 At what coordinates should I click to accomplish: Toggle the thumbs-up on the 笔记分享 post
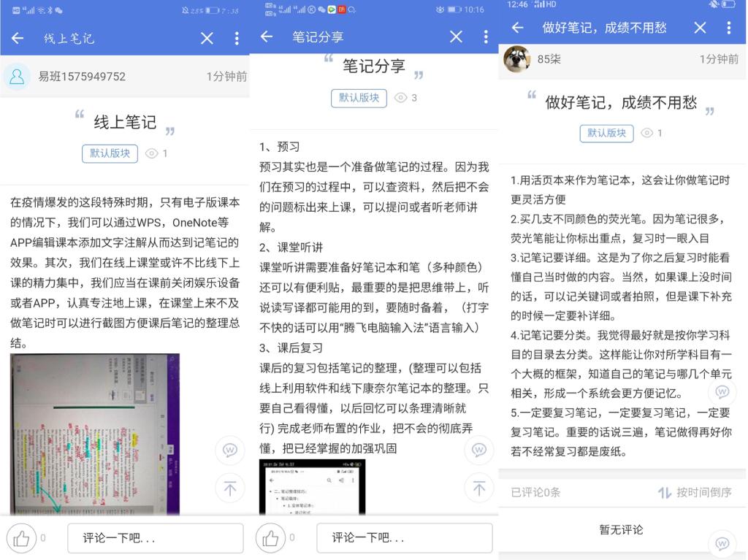(270, 539)
